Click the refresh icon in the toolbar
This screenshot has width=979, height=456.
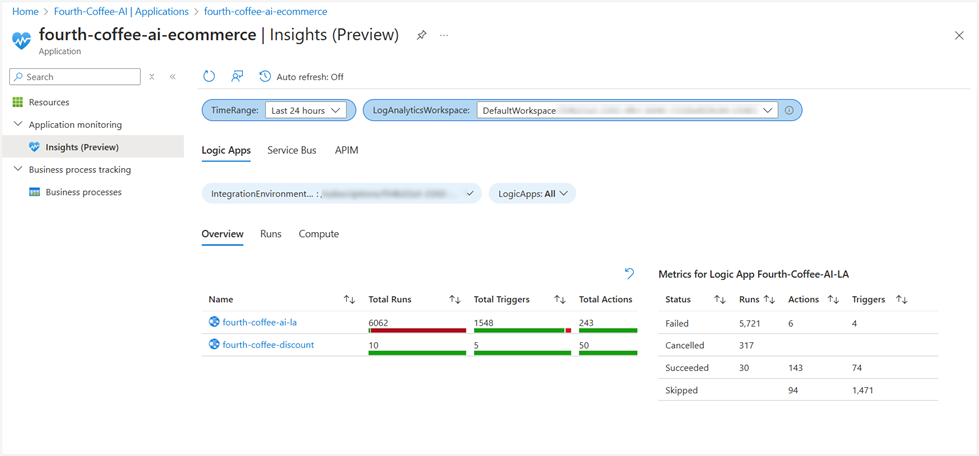209,76
